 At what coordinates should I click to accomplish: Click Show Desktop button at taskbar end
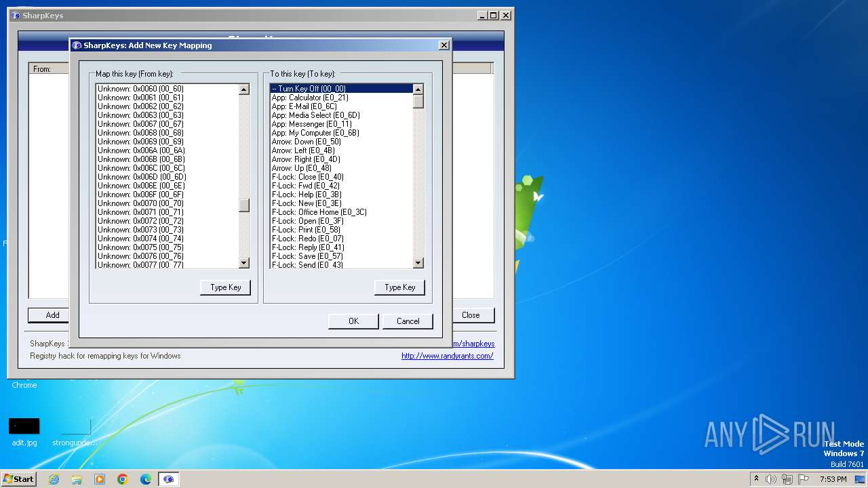pos(861,479)
